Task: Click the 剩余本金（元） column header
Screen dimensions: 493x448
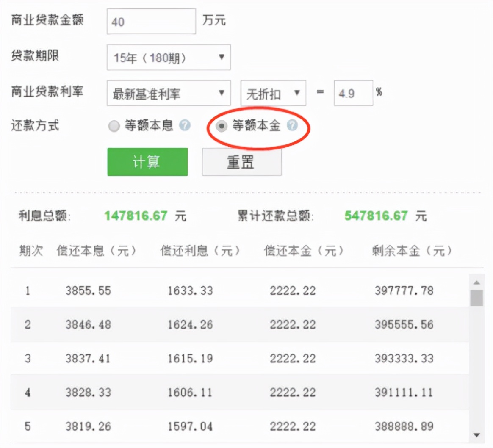Action: (412, 251)
